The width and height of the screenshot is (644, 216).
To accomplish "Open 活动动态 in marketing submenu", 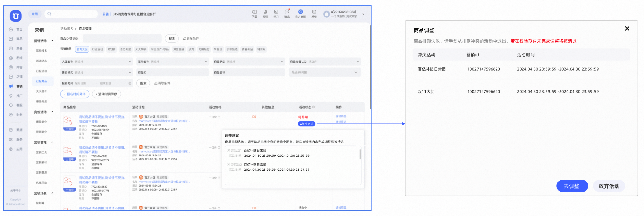I will pyautogui.click(x=42, y=61).
